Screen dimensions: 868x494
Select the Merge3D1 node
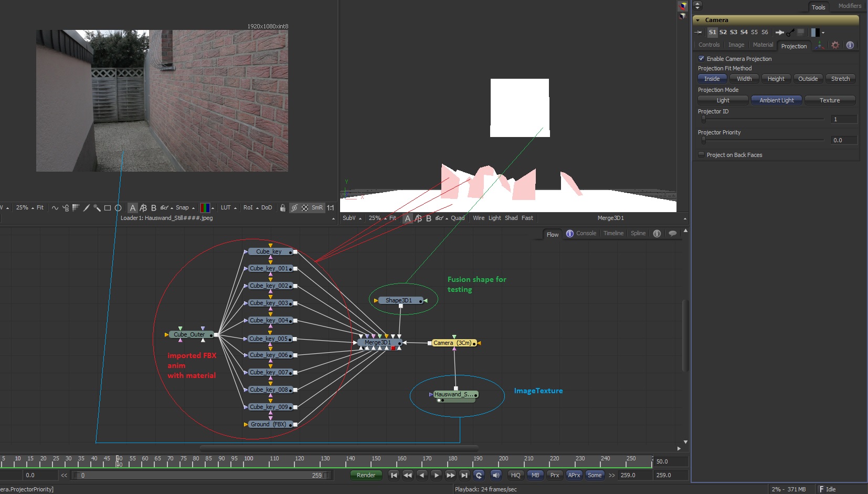click(378, 343)
